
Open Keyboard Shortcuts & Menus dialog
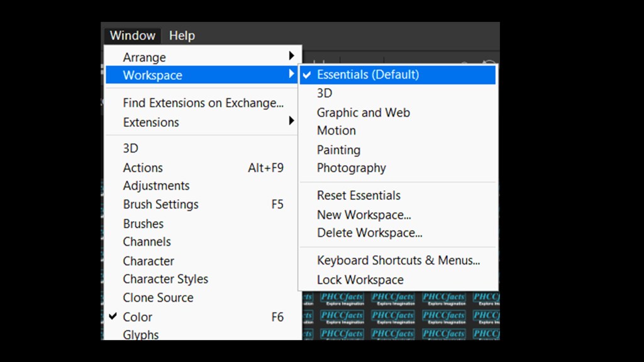(398, 260)
